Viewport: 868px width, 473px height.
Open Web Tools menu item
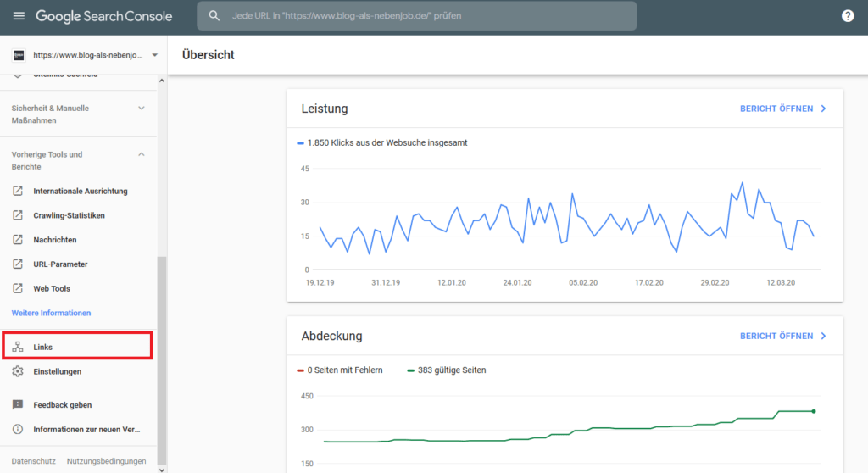(52, 288)
